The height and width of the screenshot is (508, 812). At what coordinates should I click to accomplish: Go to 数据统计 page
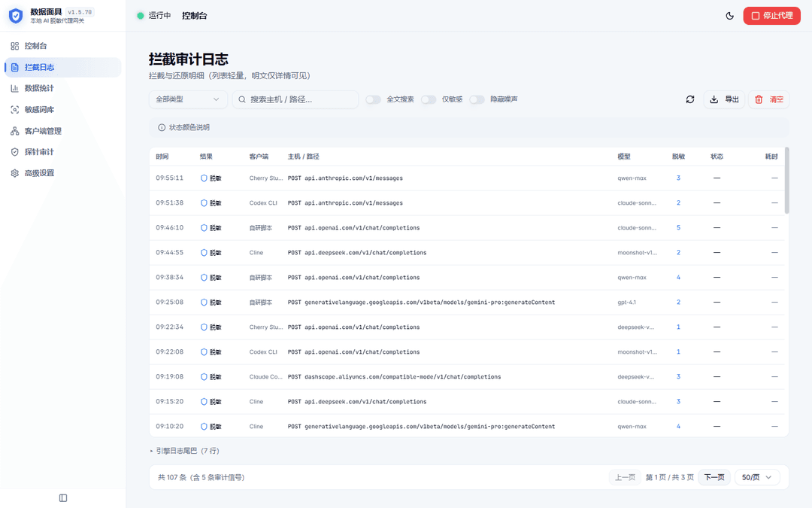tap(62, 88)
